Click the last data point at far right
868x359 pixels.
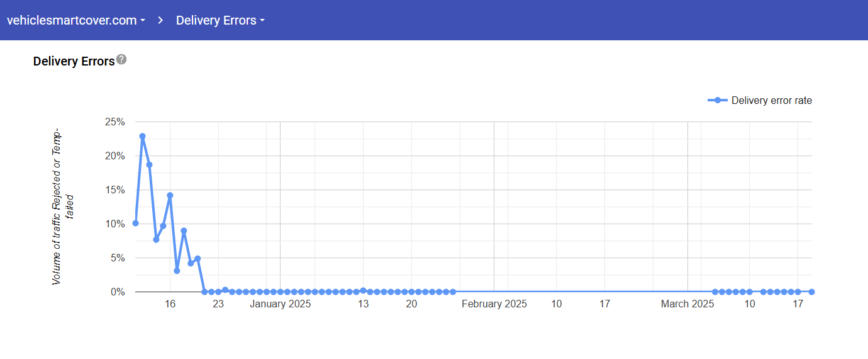(x=811, y=292)
